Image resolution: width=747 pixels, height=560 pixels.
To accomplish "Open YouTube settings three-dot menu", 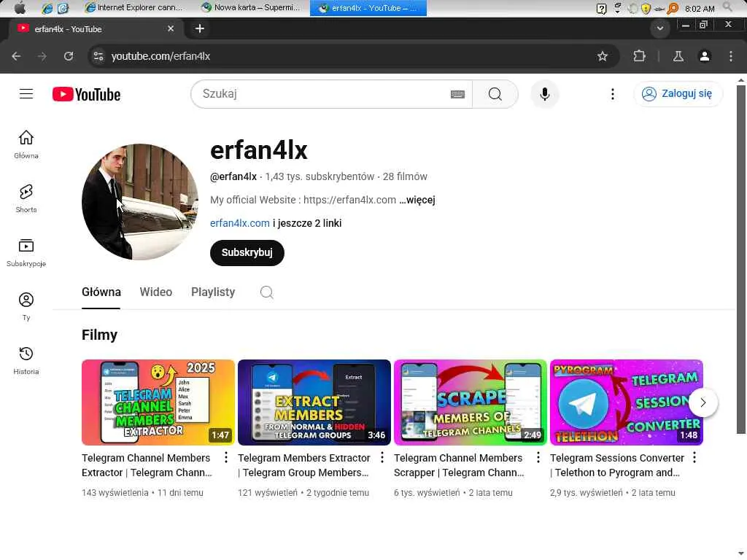I will [x=613, y=94].
